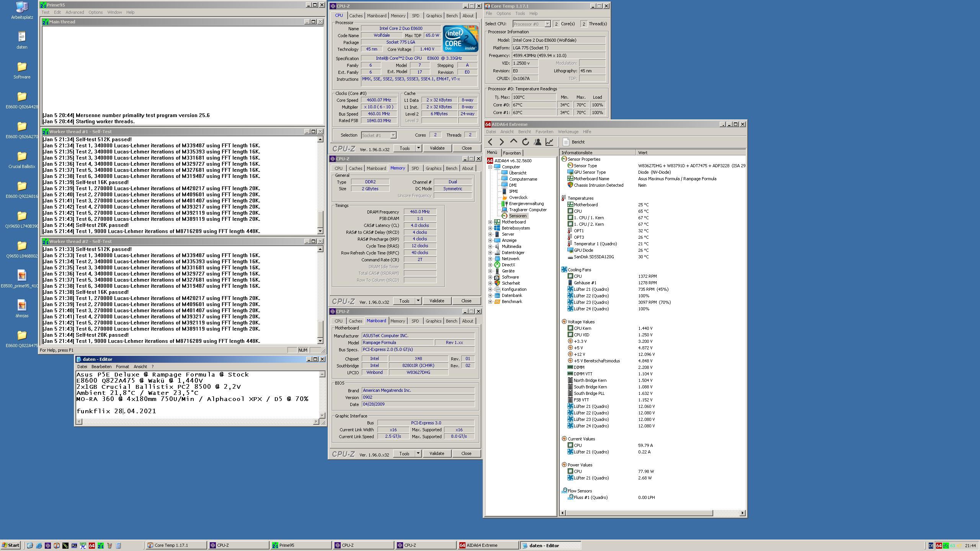This screenshot has height=551, width=980.
Task: Refresh the AIDA64 sensor page
Action: [526, 142]
